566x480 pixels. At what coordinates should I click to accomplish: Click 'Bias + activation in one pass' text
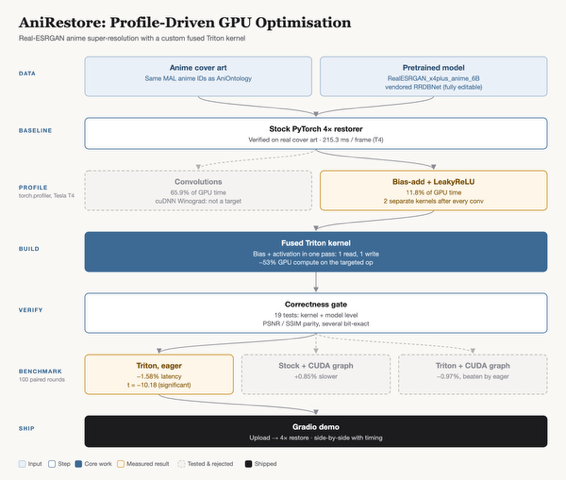(x=295, y=254)
